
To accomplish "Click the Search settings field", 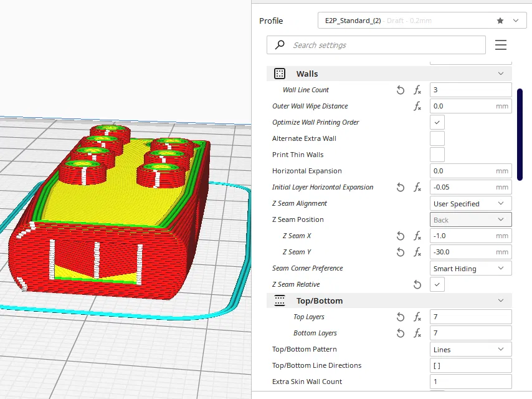I will click(x=376, y=45).
